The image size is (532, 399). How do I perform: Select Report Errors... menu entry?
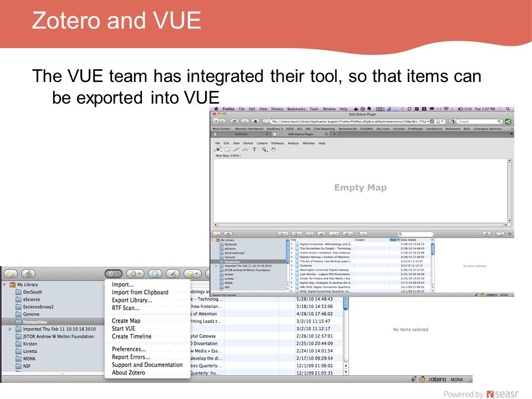(131, 357)
